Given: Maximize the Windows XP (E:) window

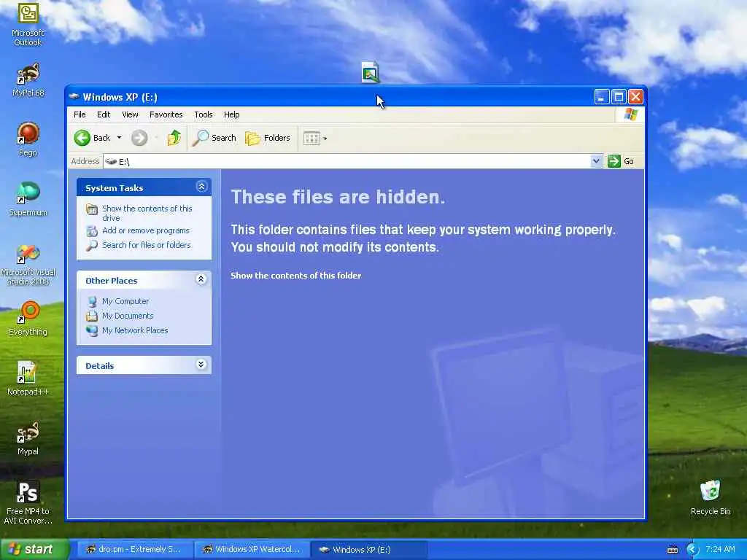Looking at the screenshot, I should click(x=619, y=97).
